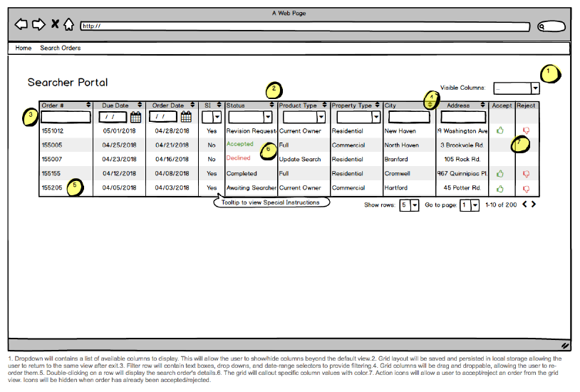Open the SI filter dropdown

click(212, 118)
